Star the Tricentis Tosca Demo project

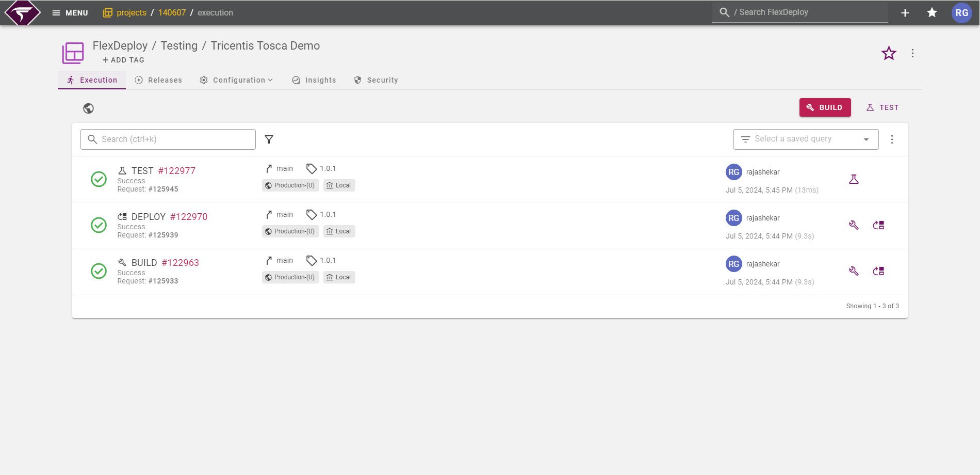click(889, 53)
